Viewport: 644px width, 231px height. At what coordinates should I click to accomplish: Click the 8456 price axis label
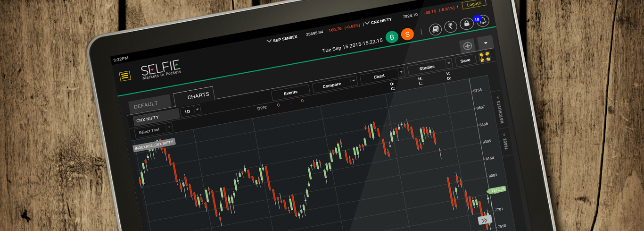coord(483,125)
